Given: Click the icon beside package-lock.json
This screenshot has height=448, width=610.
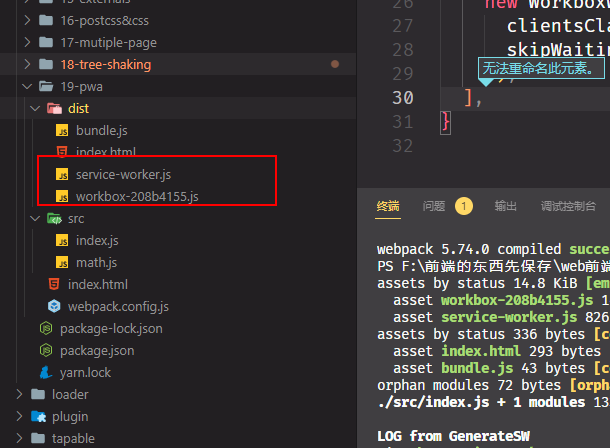Looking at the screenshot, I should (x=45, y=328).
